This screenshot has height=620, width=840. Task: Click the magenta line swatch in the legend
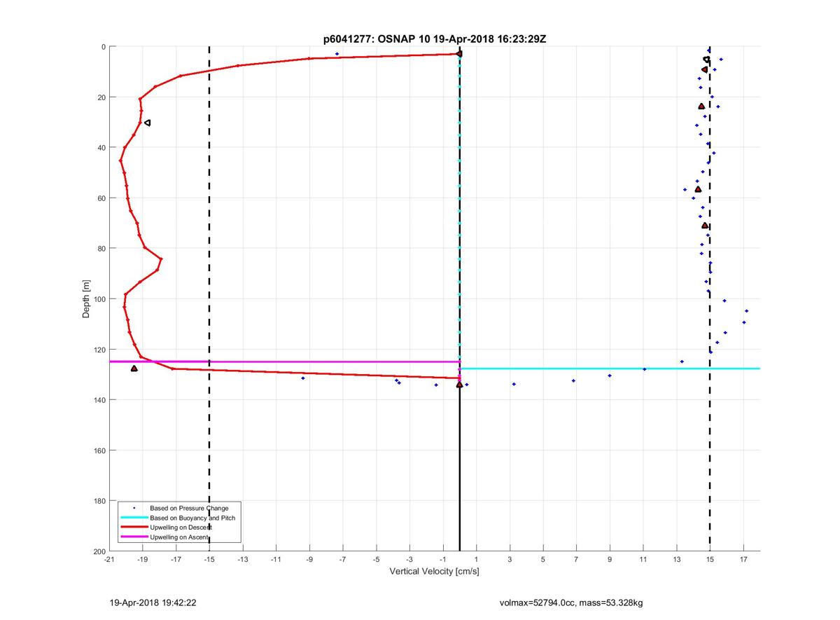point(134,537)
